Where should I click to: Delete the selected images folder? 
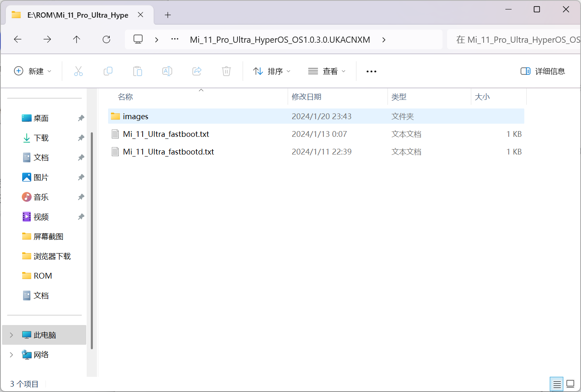pos(226,71)
